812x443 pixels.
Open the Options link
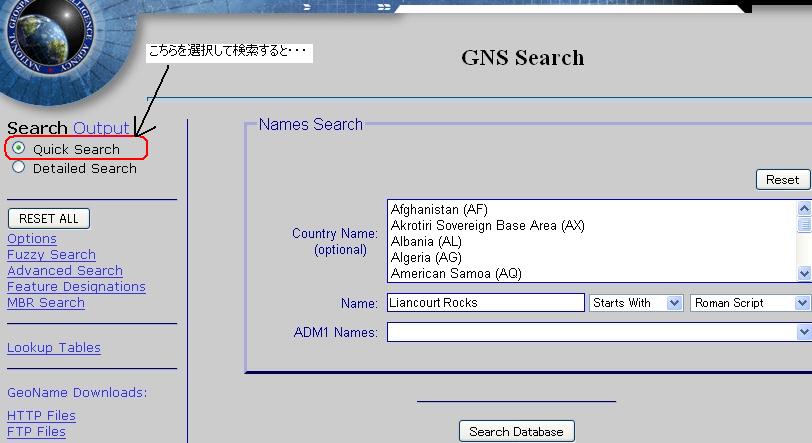(32, 239)
